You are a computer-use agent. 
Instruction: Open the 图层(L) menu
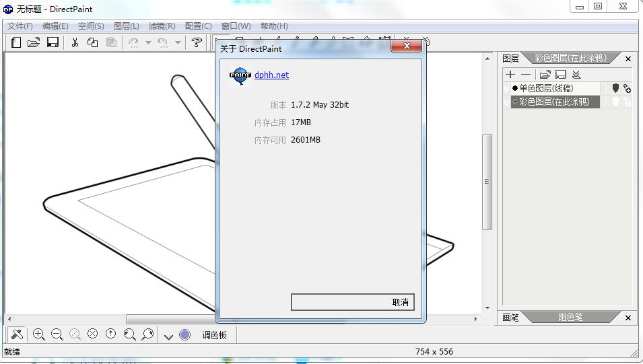click(127, 26)
